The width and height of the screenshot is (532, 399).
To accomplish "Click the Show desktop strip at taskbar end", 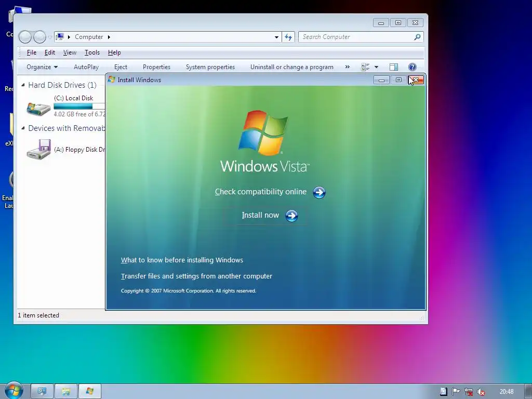I will point(528,391).
